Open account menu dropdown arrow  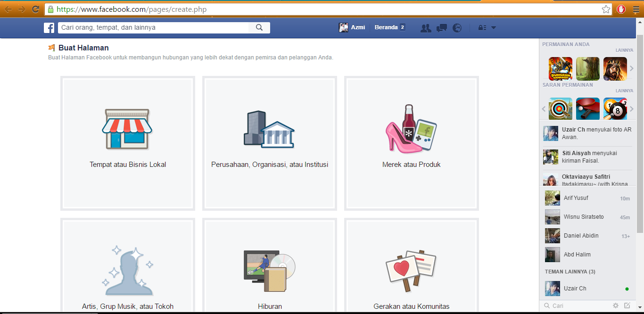coord(494,28)
